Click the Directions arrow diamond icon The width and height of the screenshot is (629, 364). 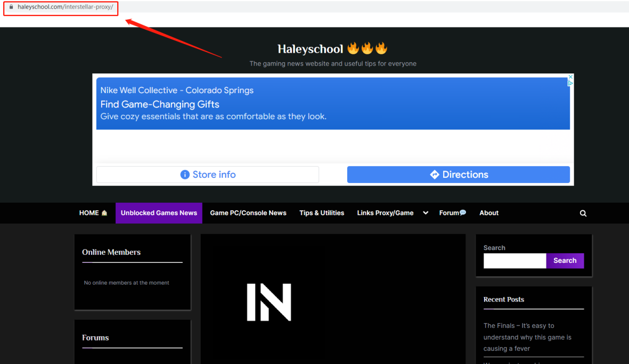click(x=435, y=175)
